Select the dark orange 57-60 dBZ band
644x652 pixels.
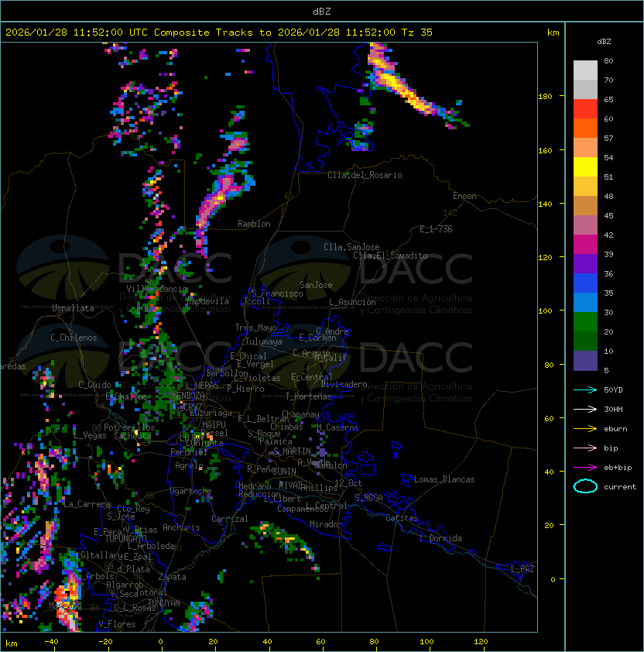pyautogui.click(x=585, y=128)
